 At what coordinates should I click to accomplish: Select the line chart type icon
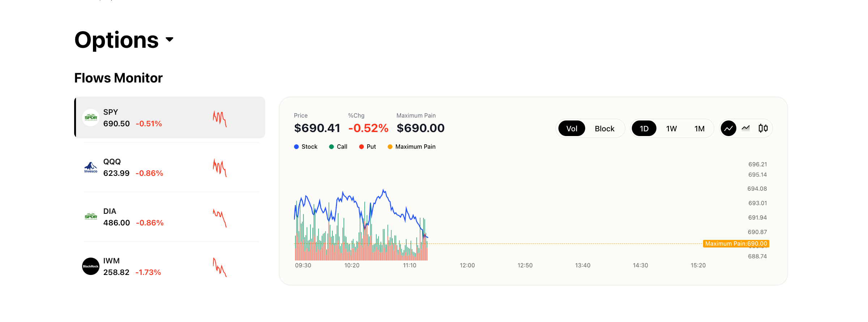point(728,128)
